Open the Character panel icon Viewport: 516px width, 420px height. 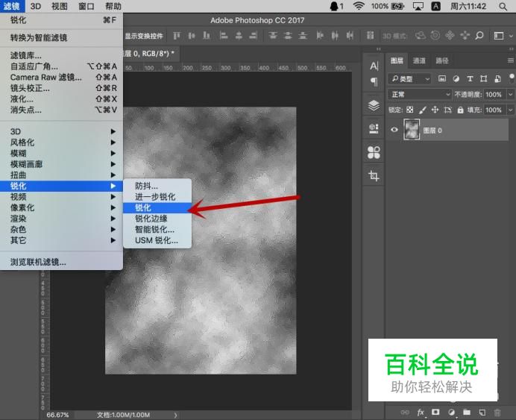374,66
